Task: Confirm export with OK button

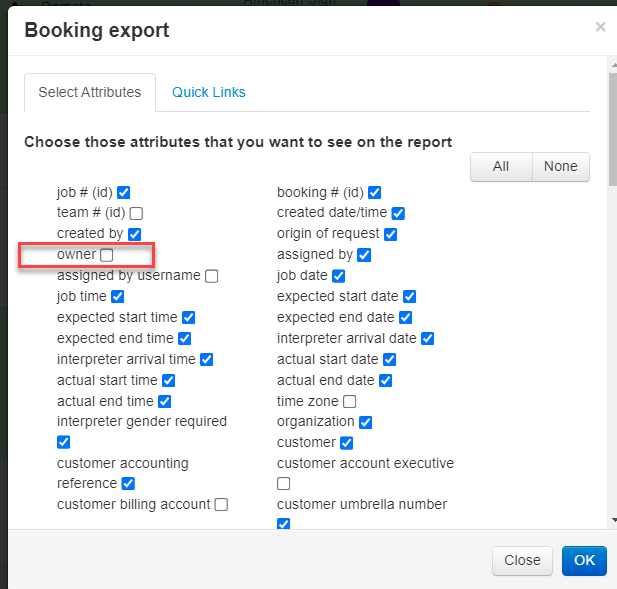Action: click(584, 560)
